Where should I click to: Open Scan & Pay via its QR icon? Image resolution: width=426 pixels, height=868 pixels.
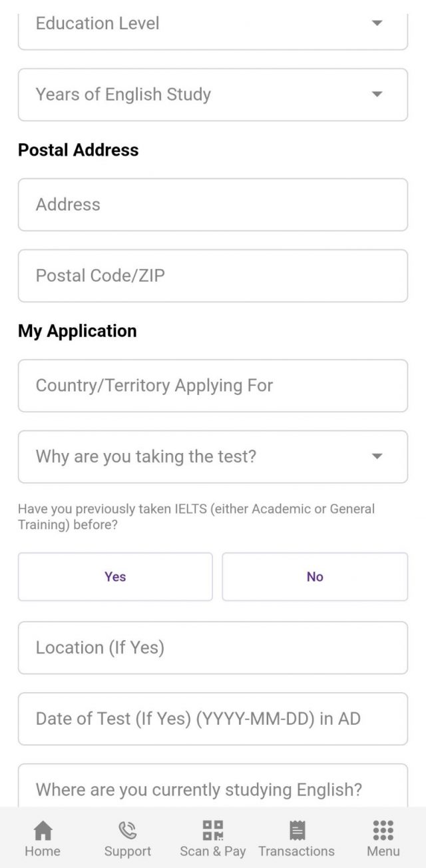pyautogui.click(x=212, y=830)
